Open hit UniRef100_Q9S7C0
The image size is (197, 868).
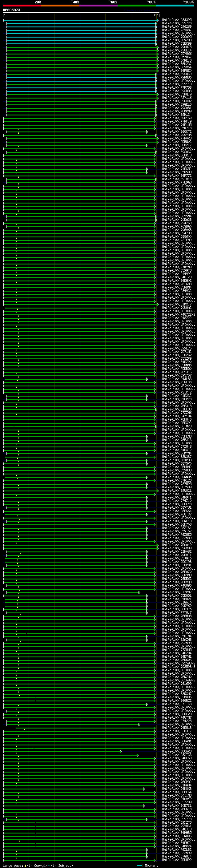pos(177,23)
